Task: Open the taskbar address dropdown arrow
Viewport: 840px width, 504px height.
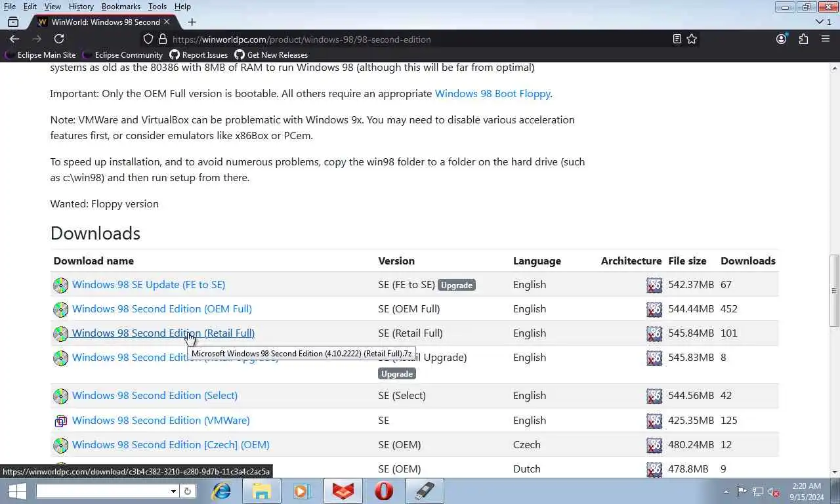Action: (x=173, y=491)
